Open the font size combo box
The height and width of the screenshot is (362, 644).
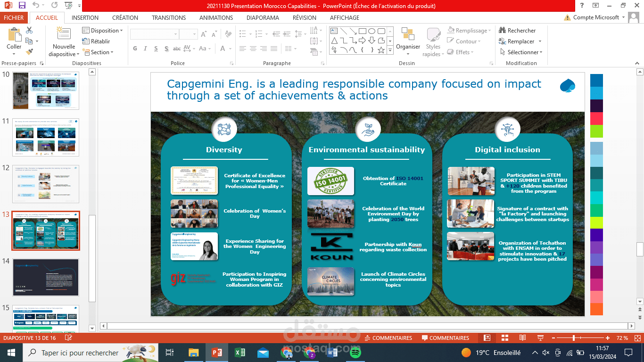188,34
